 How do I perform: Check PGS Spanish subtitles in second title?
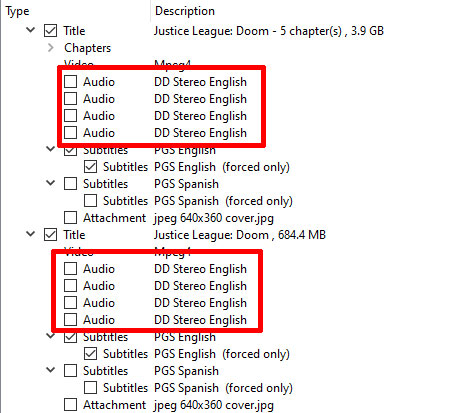(x=70, y=370)
